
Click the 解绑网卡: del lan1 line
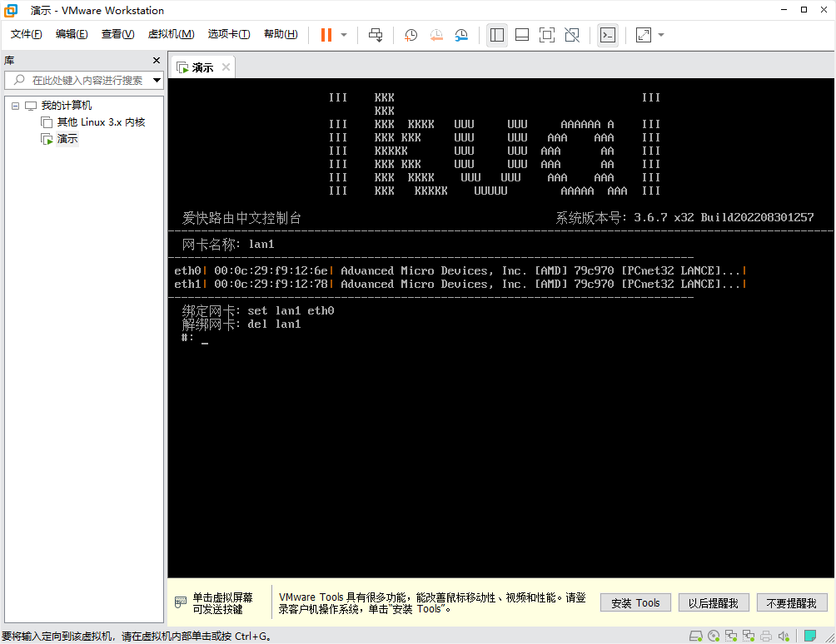tap(241, 324)
